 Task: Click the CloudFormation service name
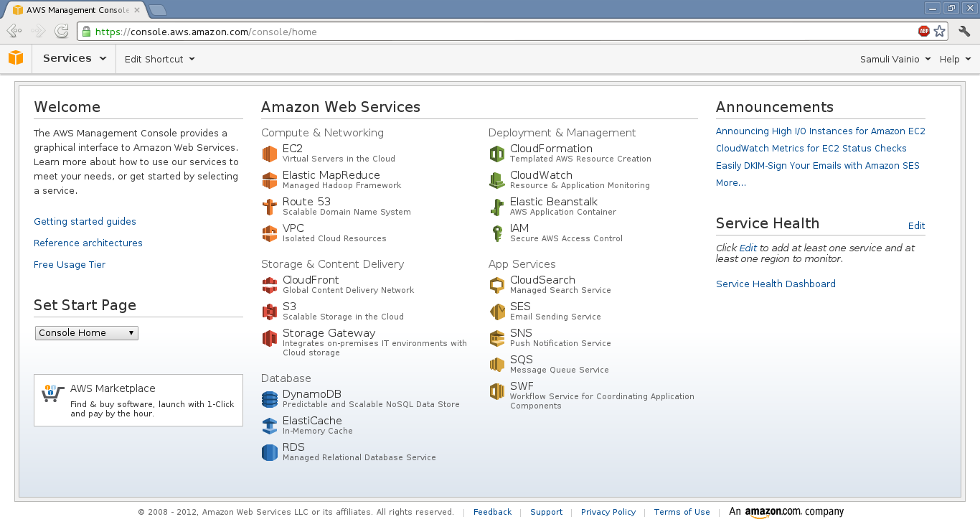pyautogui.click(x=551, y=149)
